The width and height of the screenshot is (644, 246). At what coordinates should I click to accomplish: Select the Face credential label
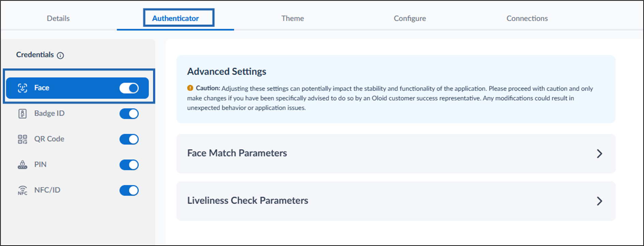click(x=42, y=88)
